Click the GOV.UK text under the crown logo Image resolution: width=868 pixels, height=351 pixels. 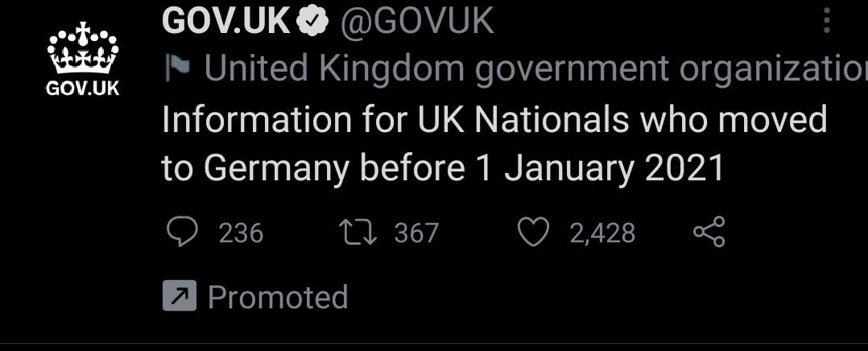click(x=83, y=89)
